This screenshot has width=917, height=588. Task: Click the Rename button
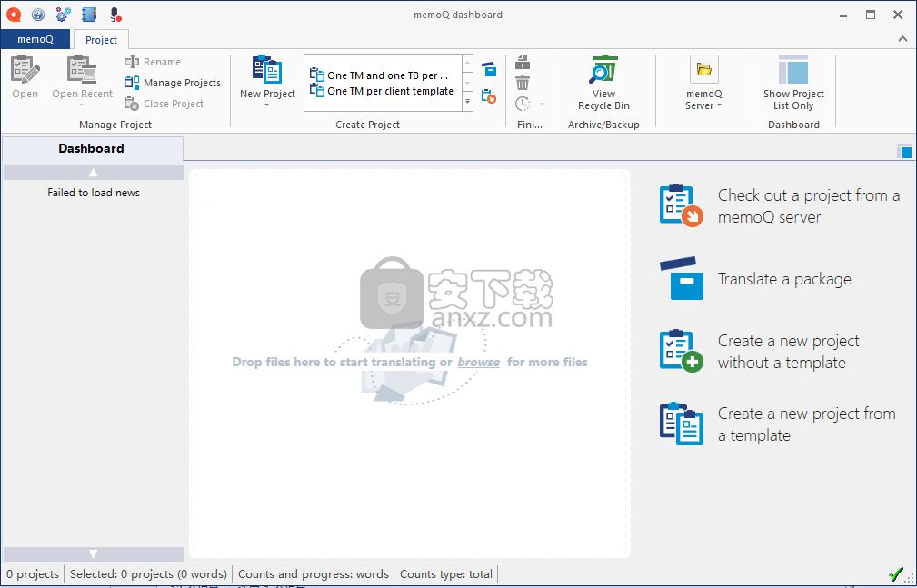(x=153, y=62)
